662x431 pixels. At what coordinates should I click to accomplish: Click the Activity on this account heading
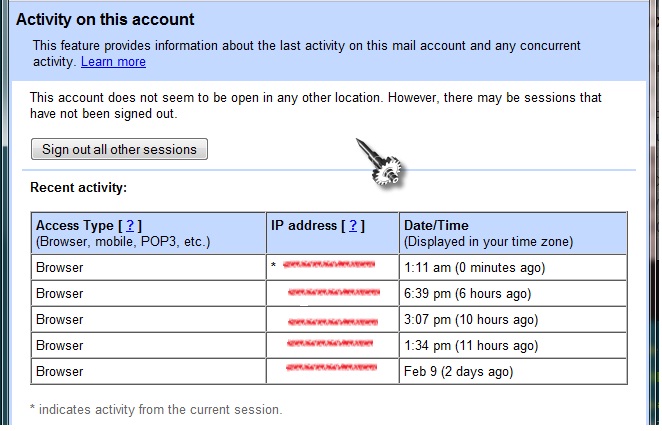pyautogui.click(x=105, y=20)
